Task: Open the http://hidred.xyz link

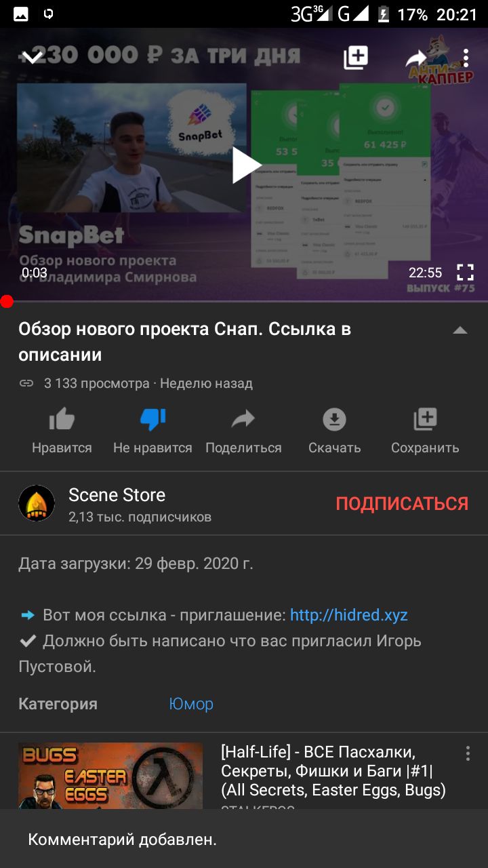Action: tap(349, 615)
